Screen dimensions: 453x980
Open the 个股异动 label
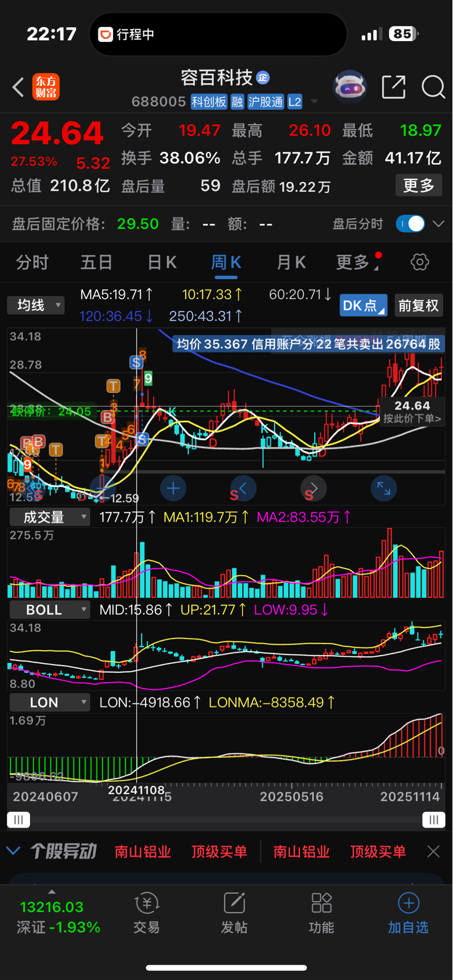[63, 851]
